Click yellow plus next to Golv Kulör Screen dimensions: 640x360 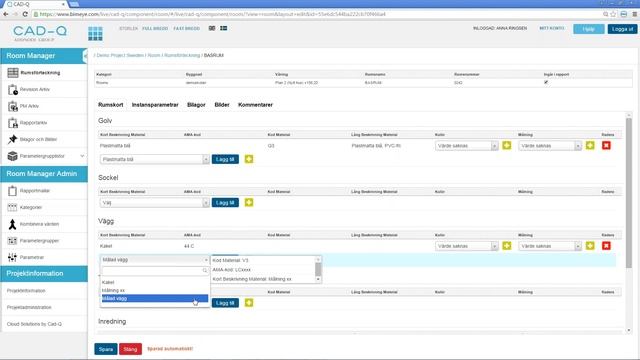click(x=507, y=145)
